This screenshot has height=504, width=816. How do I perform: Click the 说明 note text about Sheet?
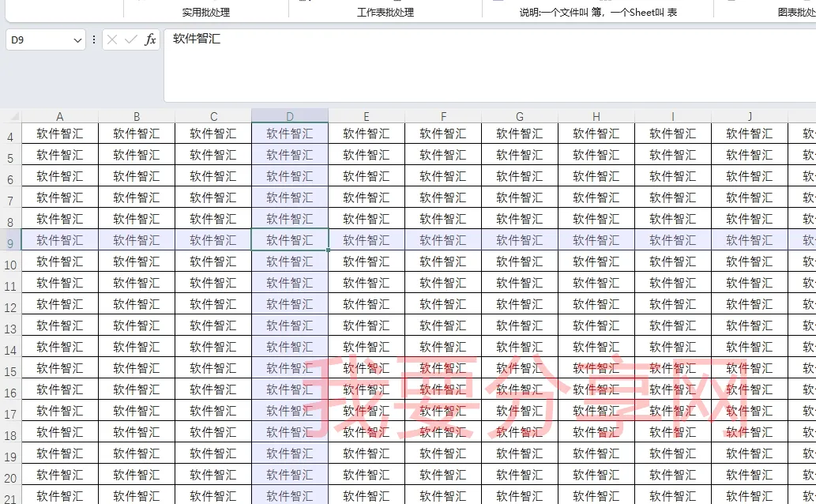[x=598, y=12]
